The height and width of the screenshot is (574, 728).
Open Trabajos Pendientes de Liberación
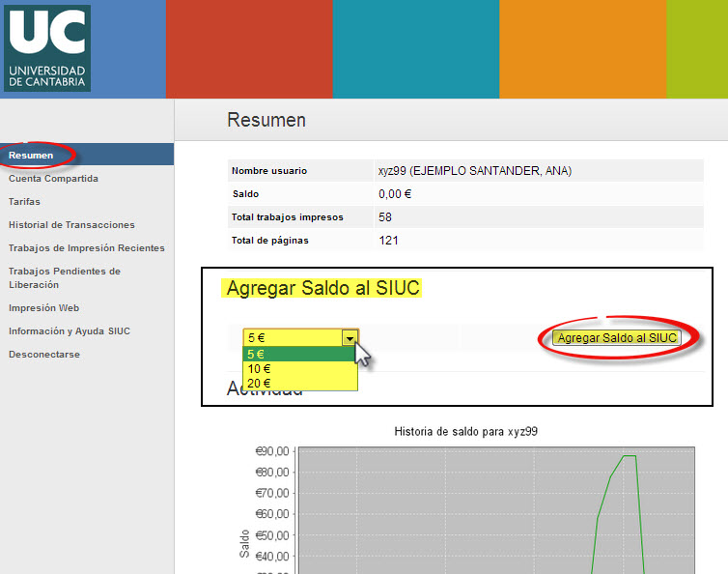coord(65,278)
